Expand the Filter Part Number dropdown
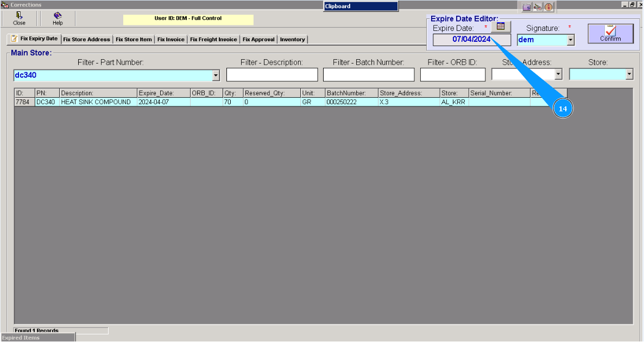 click(216, 75)
